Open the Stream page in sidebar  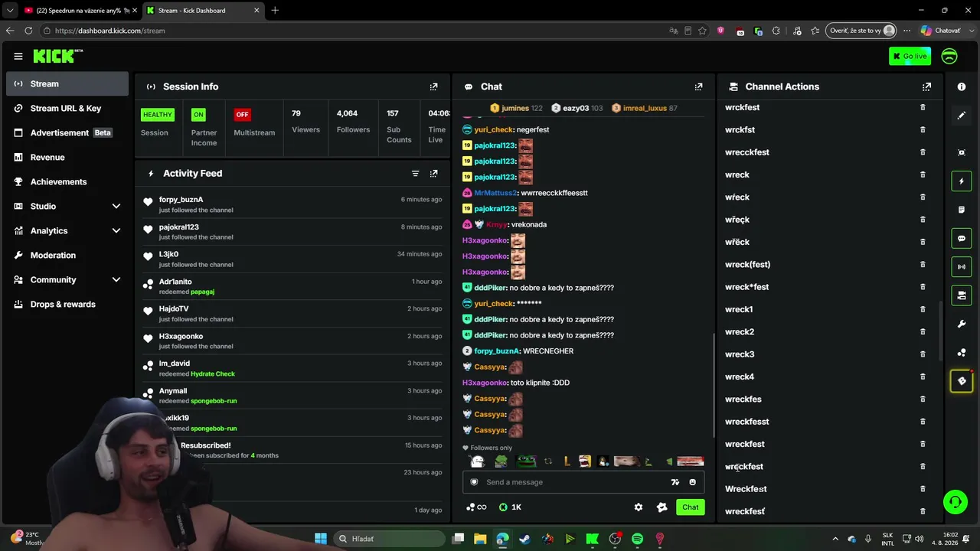(x=67, y=84)
